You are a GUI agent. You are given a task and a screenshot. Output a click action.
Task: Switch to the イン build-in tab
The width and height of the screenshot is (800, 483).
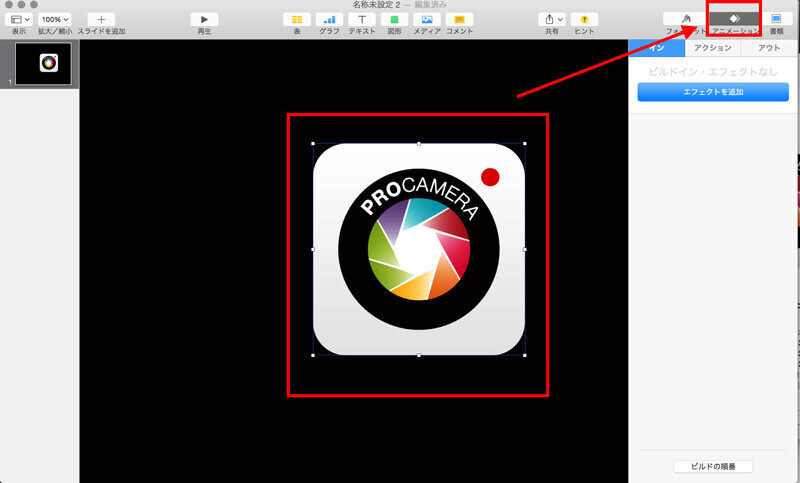pos(657,48)
